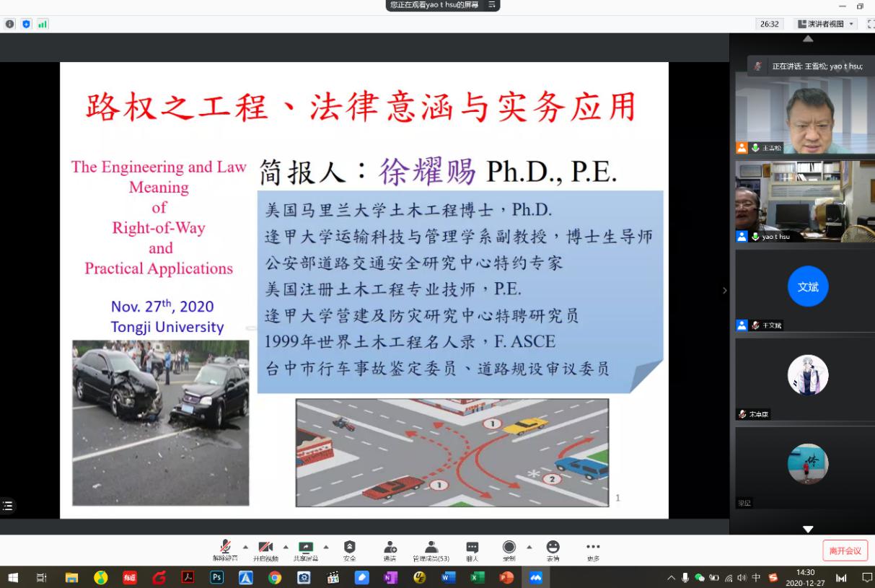
Task: Expand video options arrow beside camera
Action: tap(286, 546)
